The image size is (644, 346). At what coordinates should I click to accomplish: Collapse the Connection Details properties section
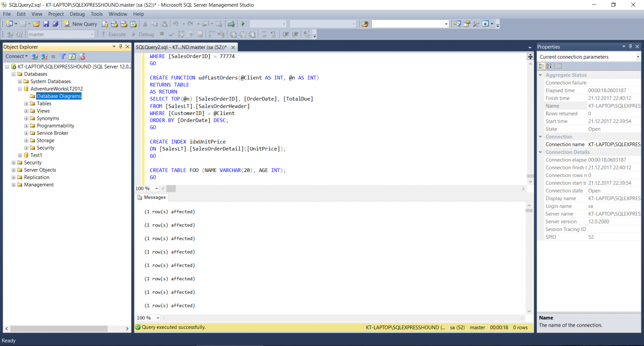[x=541, y=152]
